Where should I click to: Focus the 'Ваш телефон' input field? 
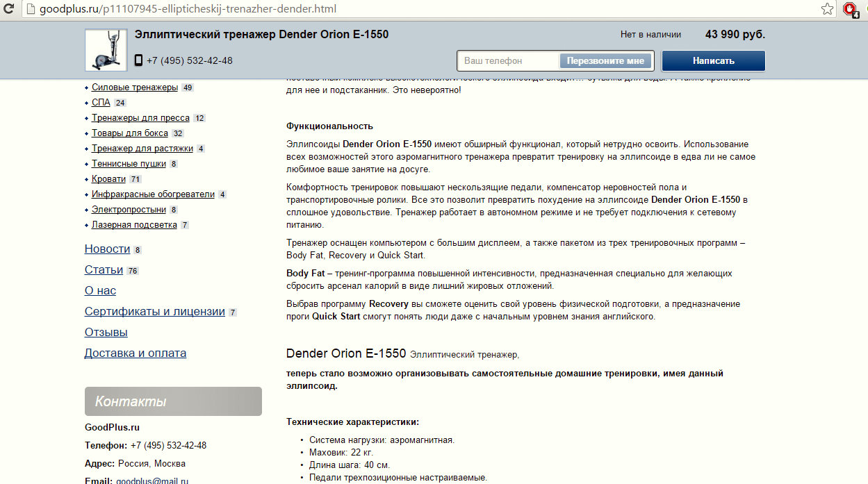[x=508, y=61]
